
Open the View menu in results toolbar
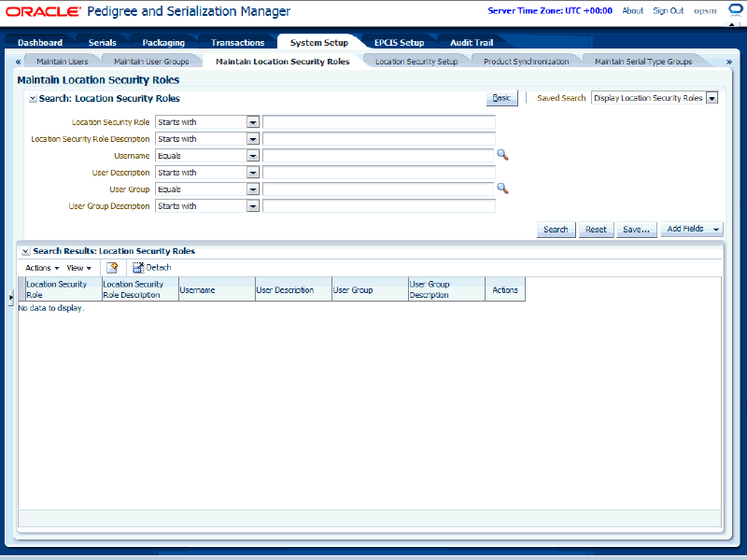click(x=79, y=268)
